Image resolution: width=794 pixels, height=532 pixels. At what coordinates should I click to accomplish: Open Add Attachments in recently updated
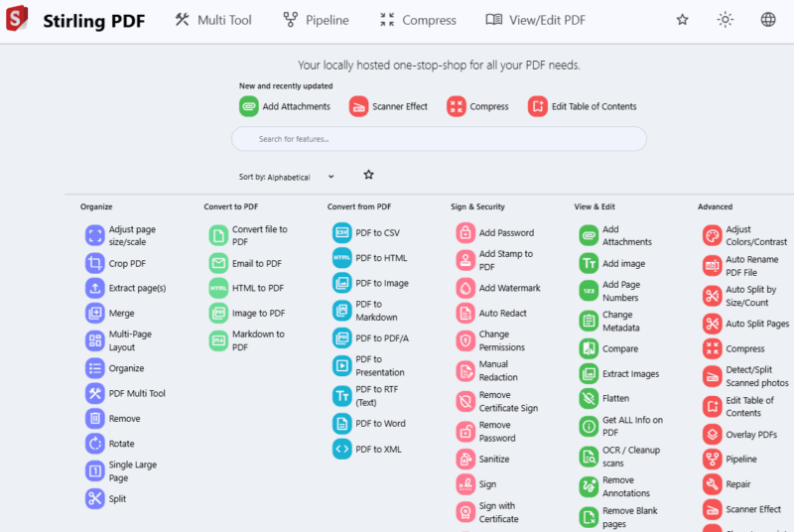point(285,106)
